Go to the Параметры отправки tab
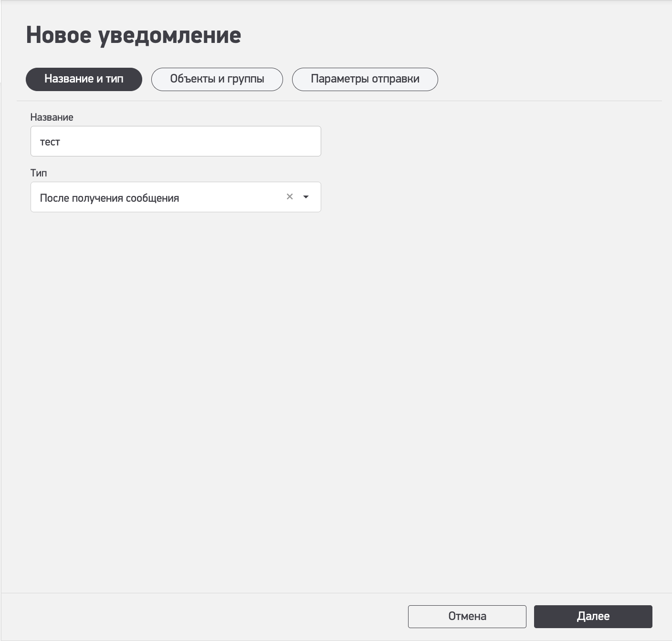The height and width of the screenshot is (641, 672). [365, 79]
